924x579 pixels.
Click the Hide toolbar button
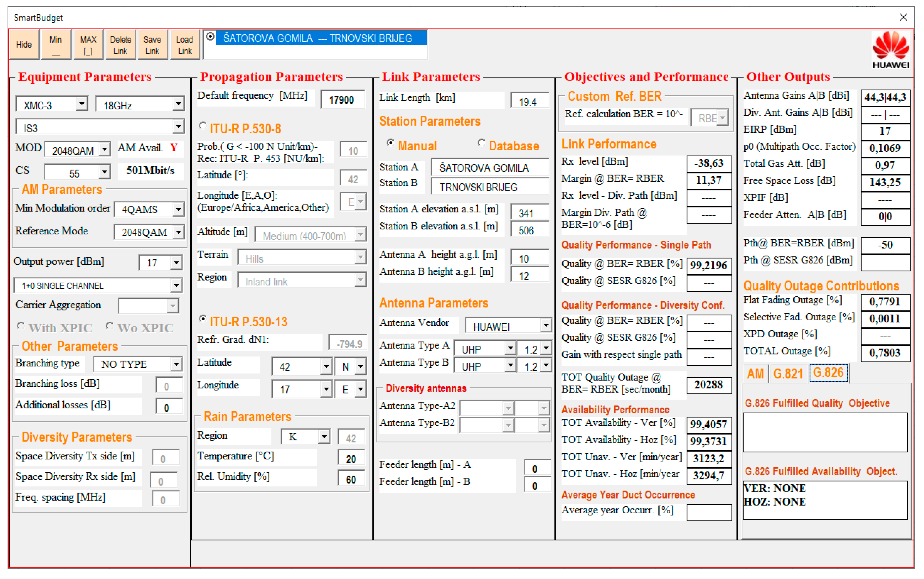(x=24, y=45)
